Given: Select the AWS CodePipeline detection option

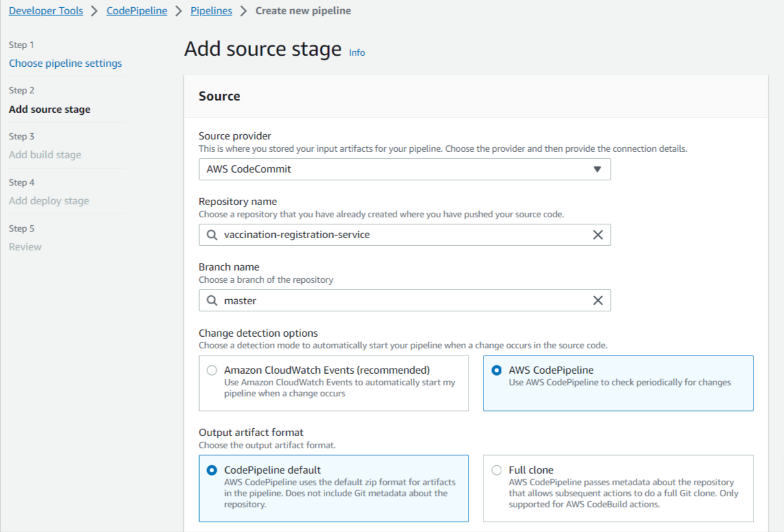Looking at the screenshot, I should pos(496,370).
